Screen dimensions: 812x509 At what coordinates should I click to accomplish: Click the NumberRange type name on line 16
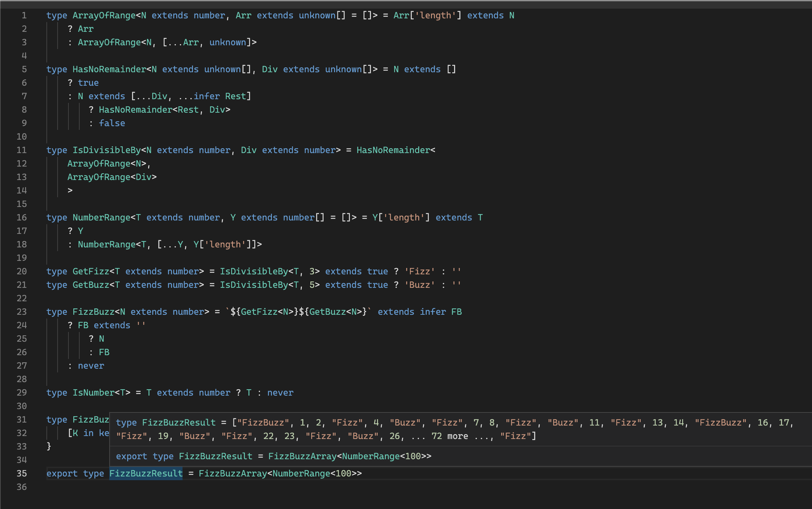pos(102,217)
